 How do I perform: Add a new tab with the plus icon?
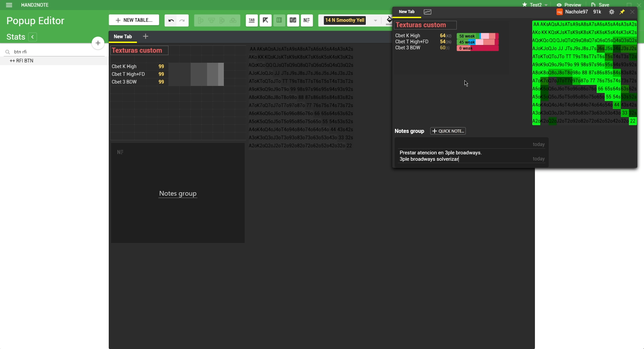pos(145,36)
